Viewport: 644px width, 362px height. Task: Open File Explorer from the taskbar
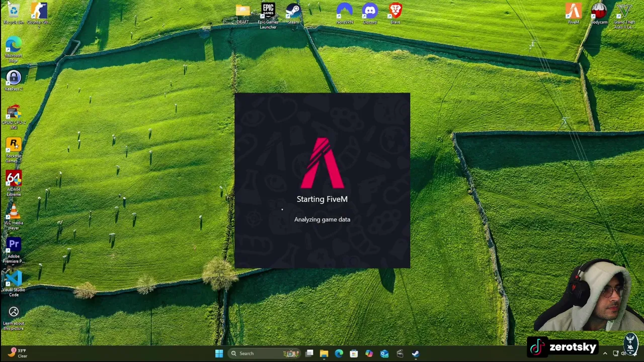pos(324,353)
